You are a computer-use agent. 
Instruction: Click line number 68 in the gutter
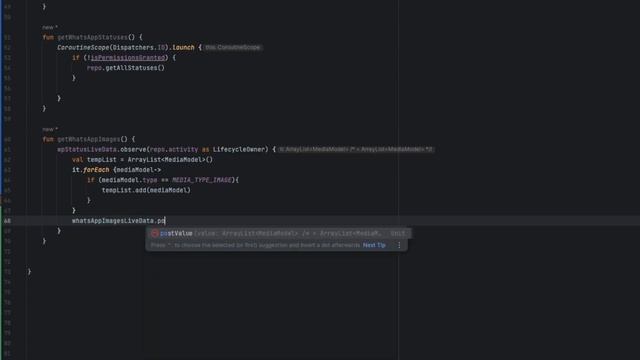tap(7, 221)
